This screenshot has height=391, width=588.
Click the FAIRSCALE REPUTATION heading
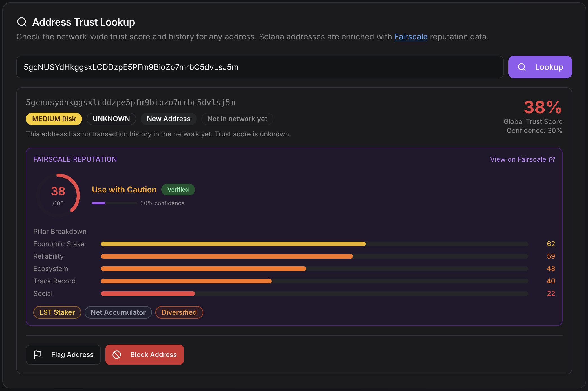tap(75, 159)
